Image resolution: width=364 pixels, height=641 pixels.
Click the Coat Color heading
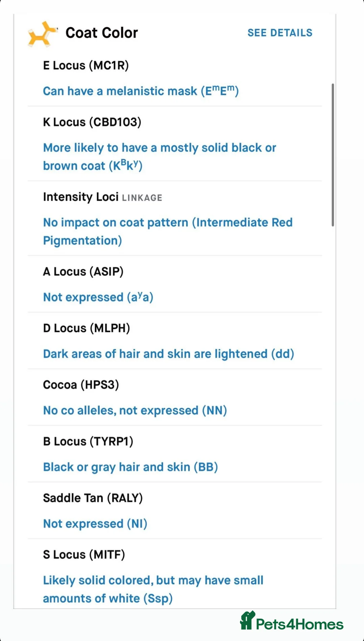coord(101,33)
